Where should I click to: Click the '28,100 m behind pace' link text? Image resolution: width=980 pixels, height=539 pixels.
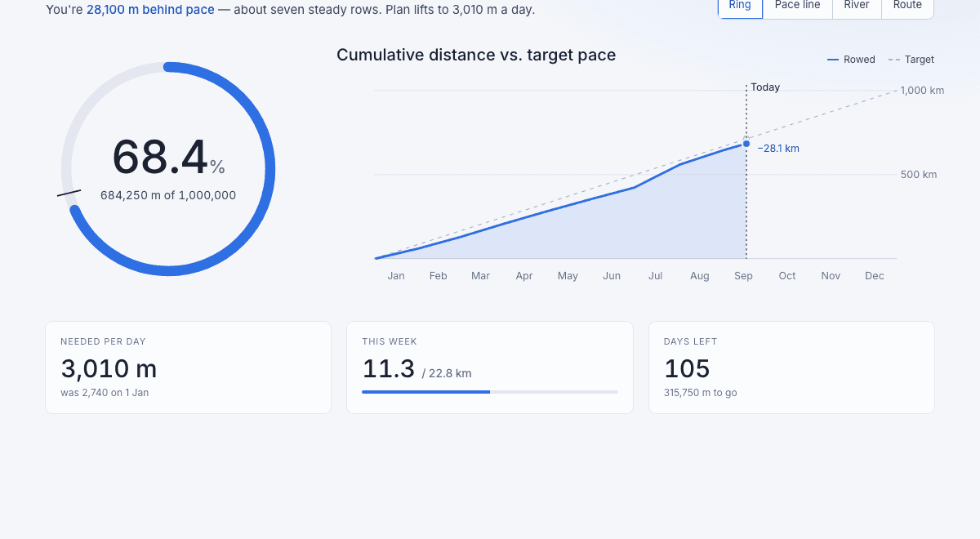[x=150, y=10]
